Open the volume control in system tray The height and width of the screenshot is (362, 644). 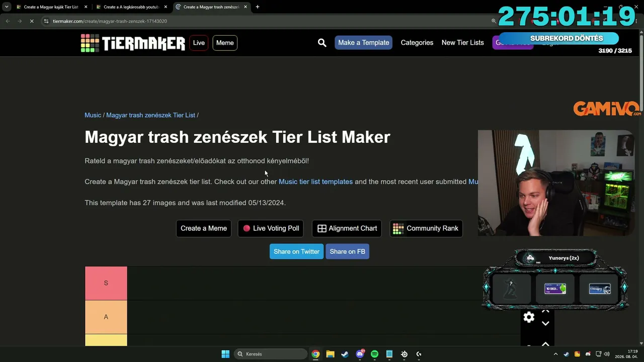click(607, 354)
